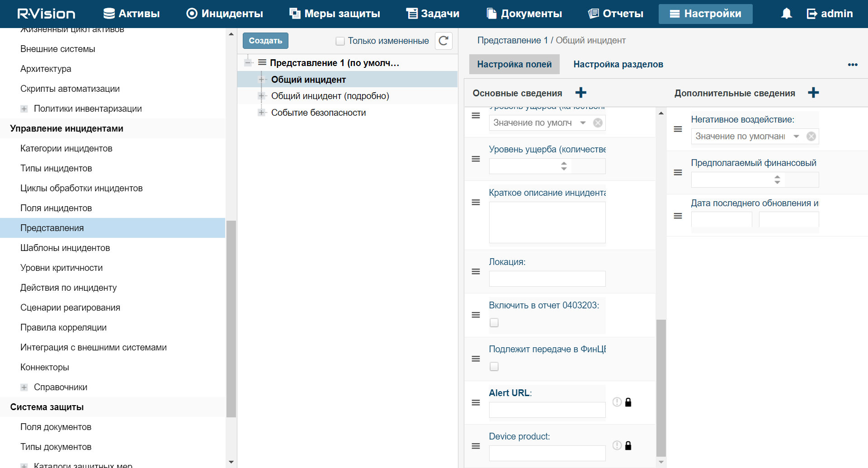Click into the Краткое описание инцидента text area
The image size is (868, 468).
(547, 222)
